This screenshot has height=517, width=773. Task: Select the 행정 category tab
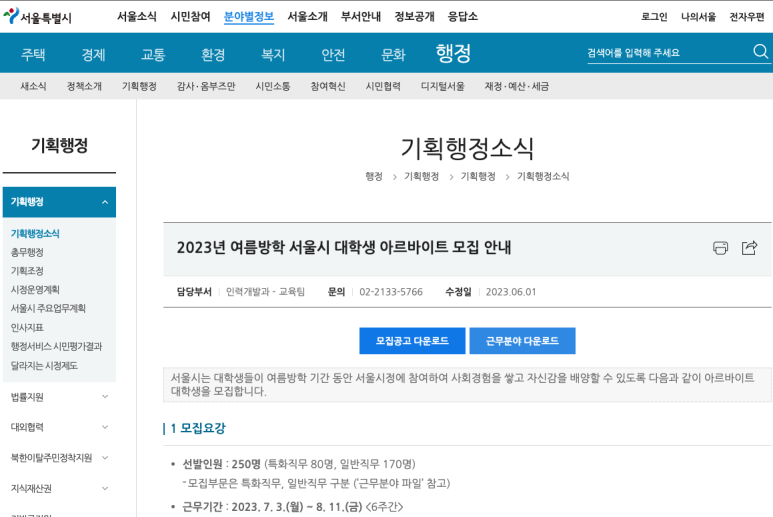[x=454, y=53]
